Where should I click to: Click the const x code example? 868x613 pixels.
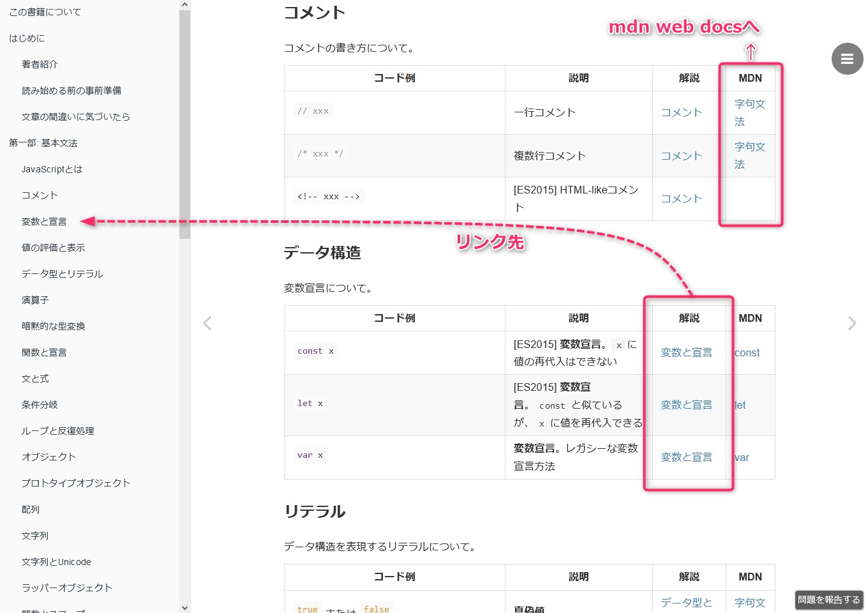tap(315, 351)
